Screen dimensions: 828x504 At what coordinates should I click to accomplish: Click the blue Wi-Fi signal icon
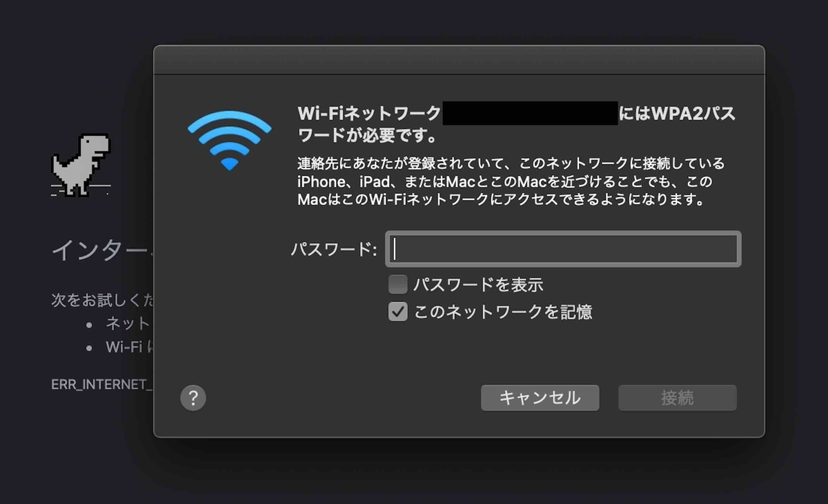point(230,141)
